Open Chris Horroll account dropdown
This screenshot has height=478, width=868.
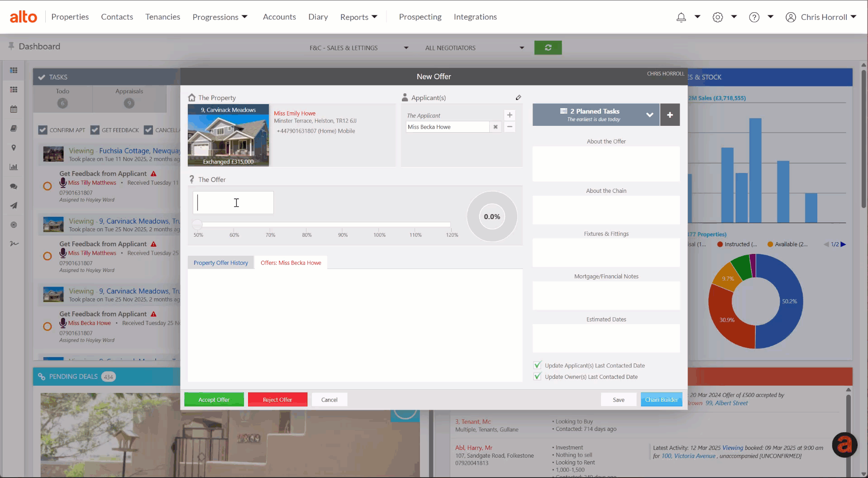pyautogui.click(x=854, y=17)
